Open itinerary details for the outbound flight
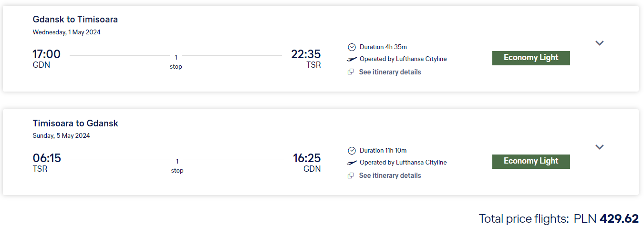644x227 pixels. point(390,72)
